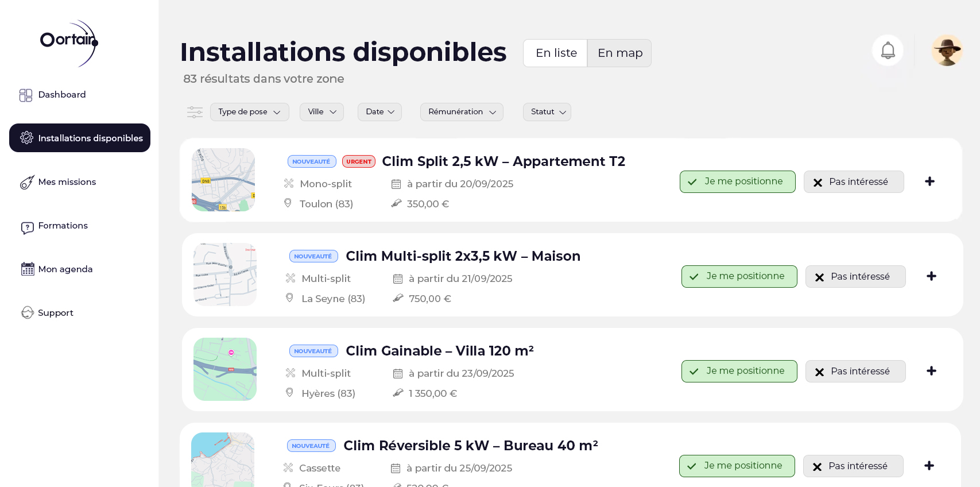The height and width of the screenshot is (487, 980).
Task: Switch to En map view
Action: [619, 53]
